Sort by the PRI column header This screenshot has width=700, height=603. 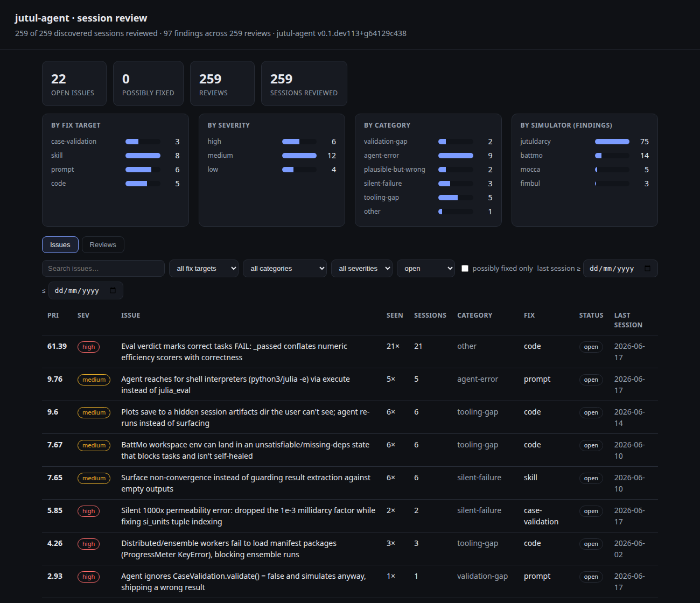(x=53, y=315)
